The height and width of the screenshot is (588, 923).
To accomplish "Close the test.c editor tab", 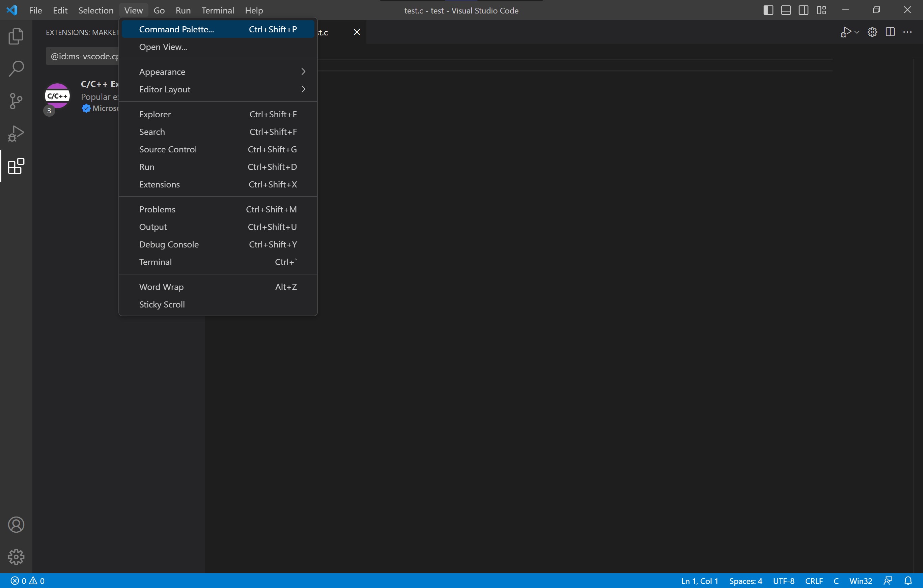I will [357, 32].
